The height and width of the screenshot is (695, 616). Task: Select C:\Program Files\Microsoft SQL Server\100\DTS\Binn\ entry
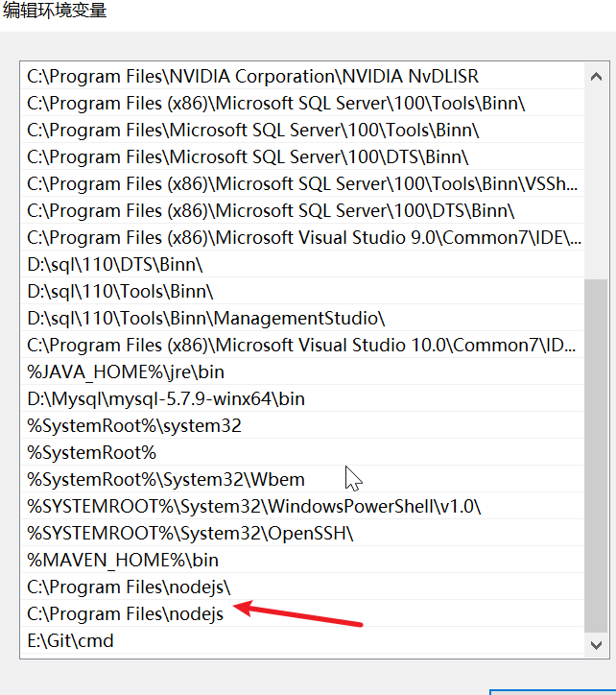click(302, 156)
